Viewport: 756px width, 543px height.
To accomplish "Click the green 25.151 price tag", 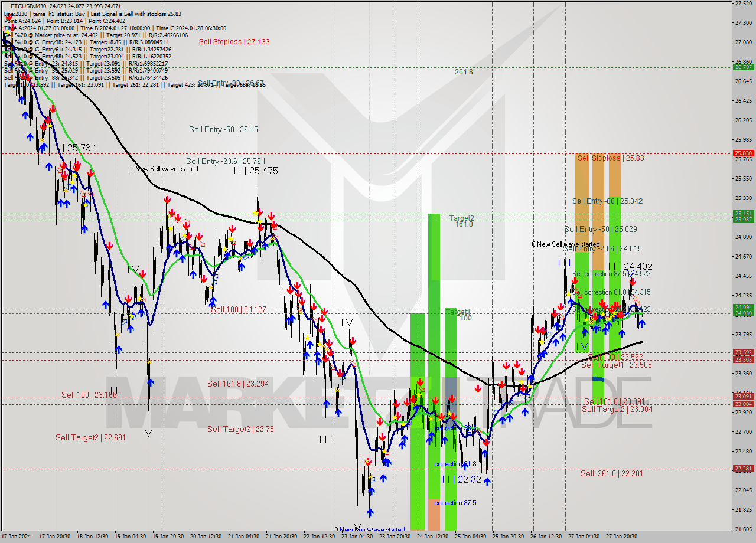I will point(744,214).
